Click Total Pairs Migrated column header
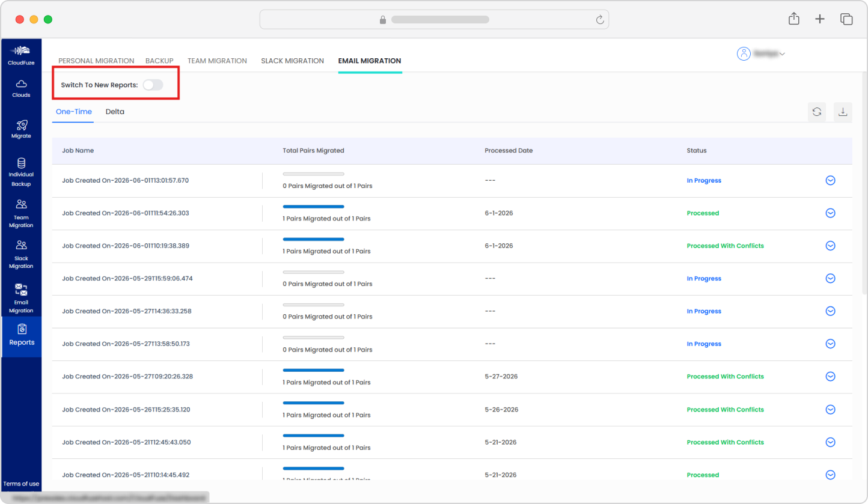This screenshot has height=504, width=868. pos(313,151)
